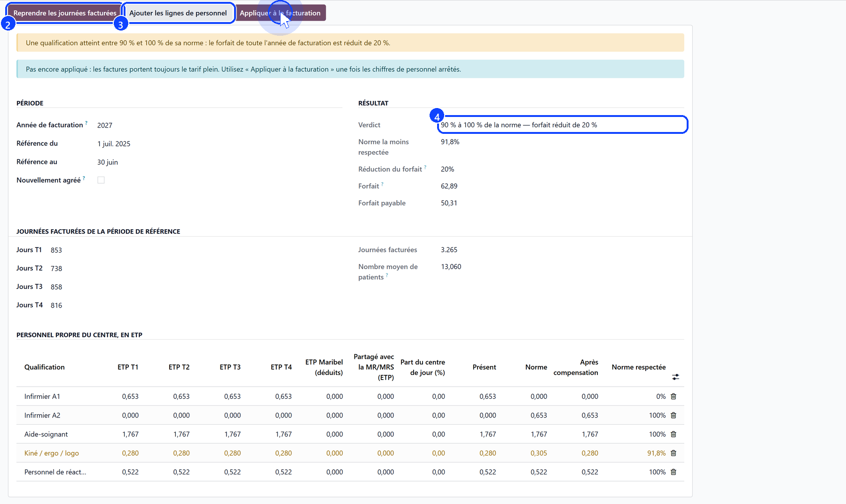Remove the Aide-soignant row with trash icon

pyautogui.click(x=674, y=434)
